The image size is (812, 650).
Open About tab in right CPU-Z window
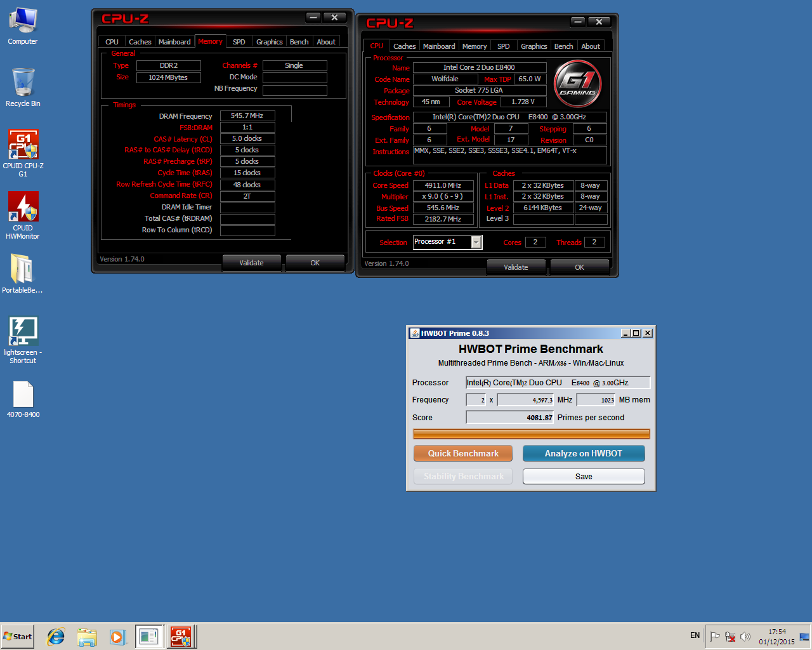(591, 46)
